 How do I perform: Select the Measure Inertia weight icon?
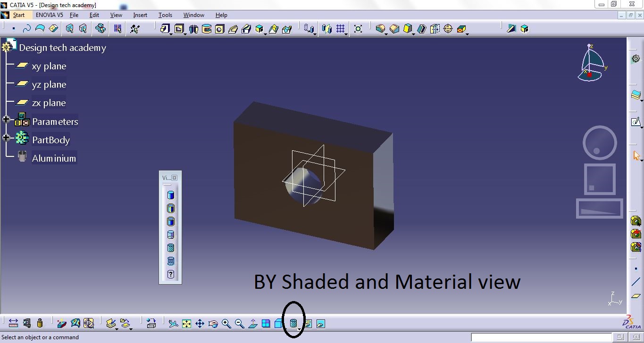point(39,324)
